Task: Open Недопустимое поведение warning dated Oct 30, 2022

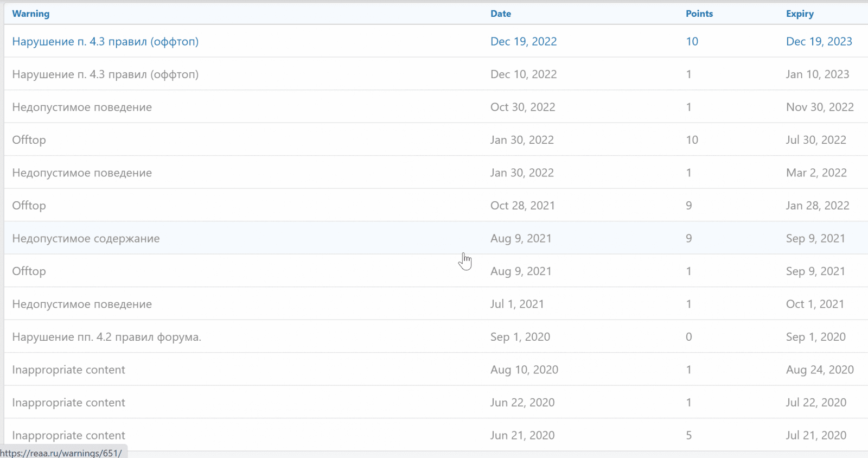Action: (x=82, y=107)
